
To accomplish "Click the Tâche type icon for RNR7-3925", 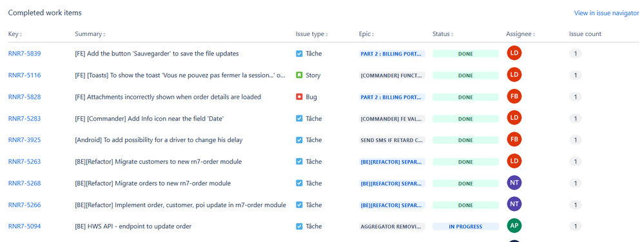I will [299, 140].
